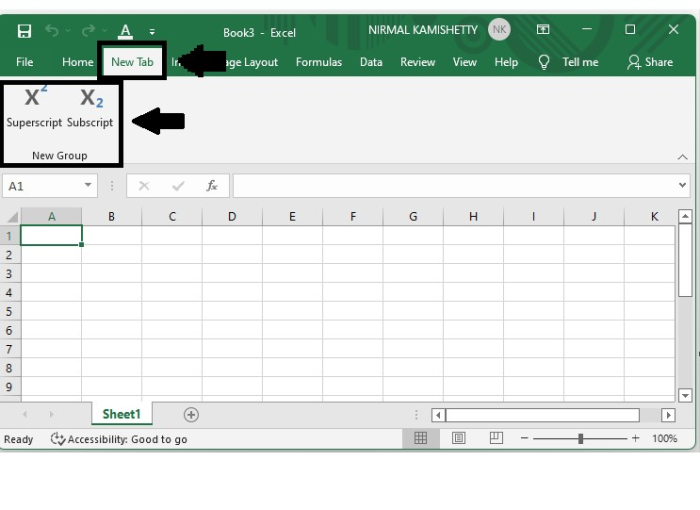Viewport: 700px width, 510px height.
Task: Click the vertical scrollbar thumb
Action: [x=685, y=260]
